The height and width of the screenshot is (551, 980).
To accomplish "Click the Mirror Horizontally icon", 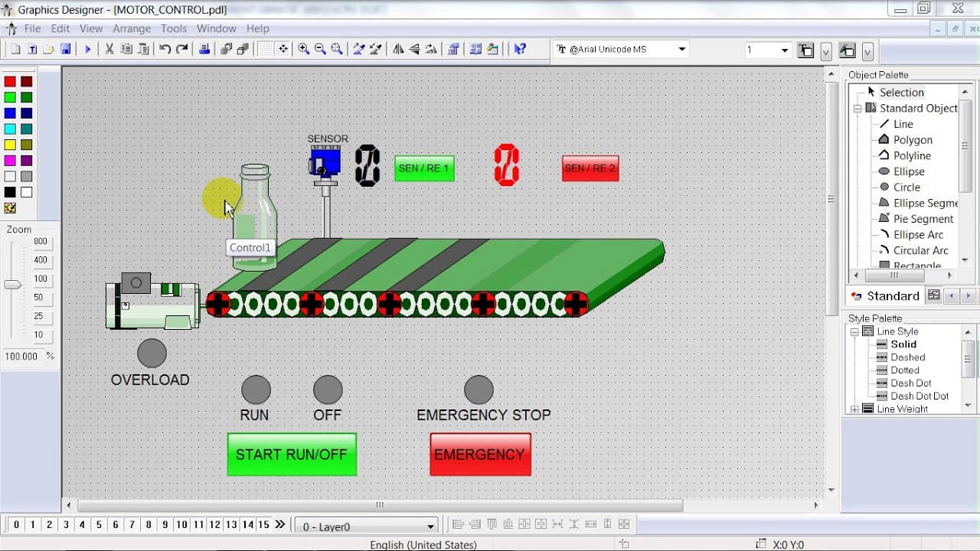I will coord(397,48).
